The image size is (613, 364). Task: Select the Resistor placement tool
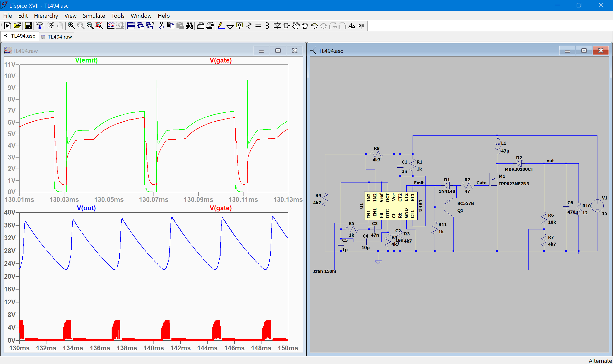point(249,26)
